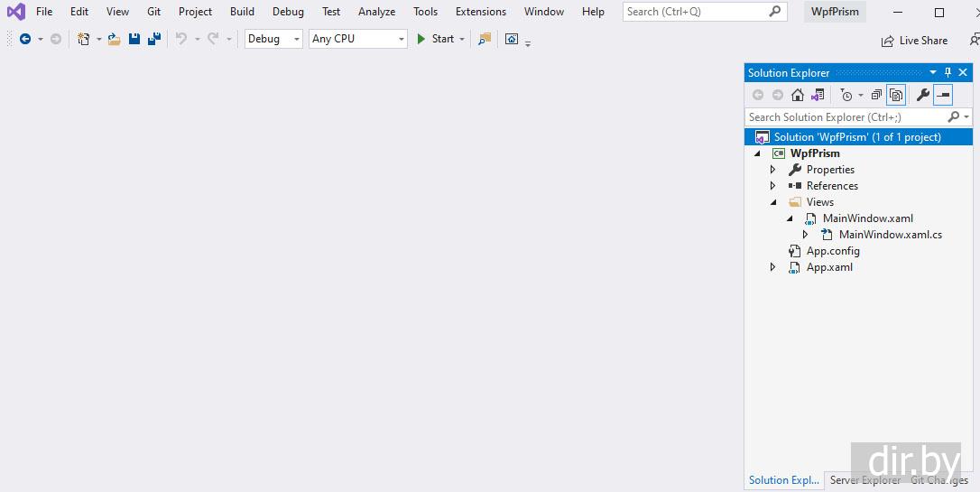
Task: Click the Save All icon
Action: [153, 39]
